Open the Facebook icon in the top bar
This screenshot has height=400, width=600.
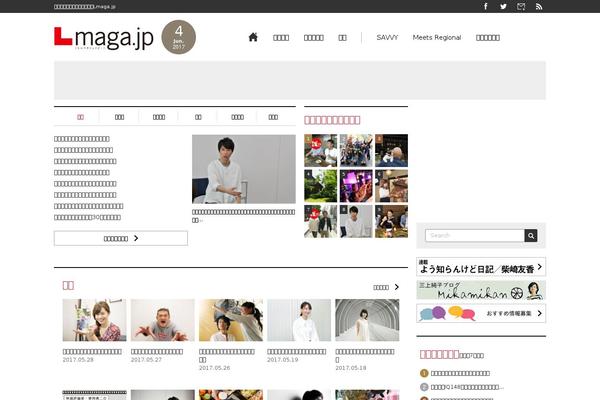(x=486, y=6)
